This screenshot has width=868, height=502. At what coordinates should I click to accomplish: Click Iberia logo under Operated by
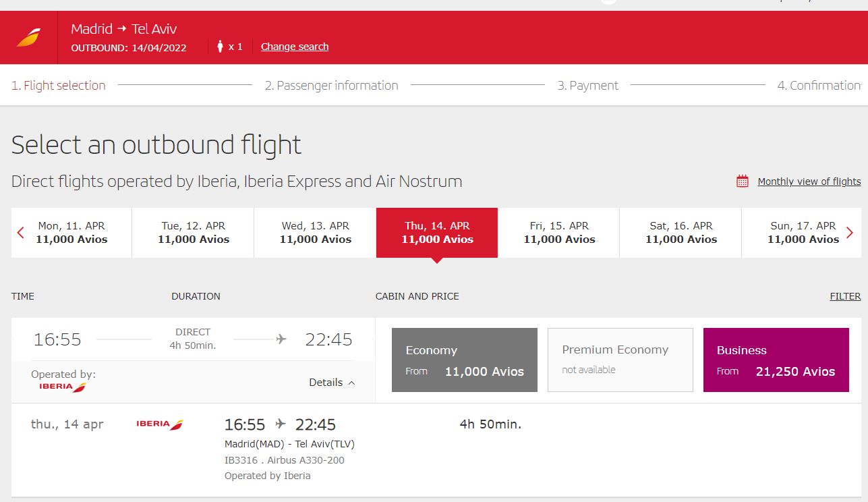click(x=63, y=387)
